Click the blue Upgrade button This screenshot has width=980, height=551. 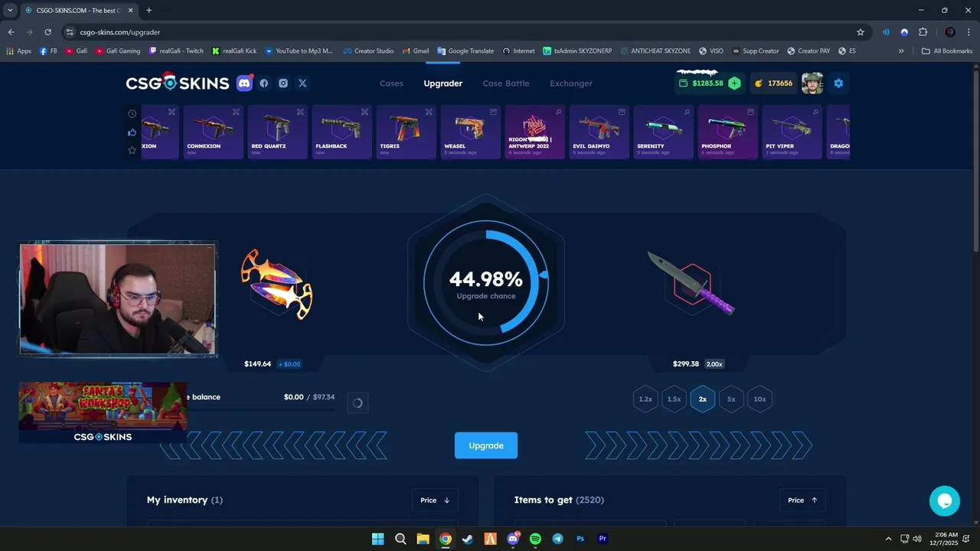(486, 445)
